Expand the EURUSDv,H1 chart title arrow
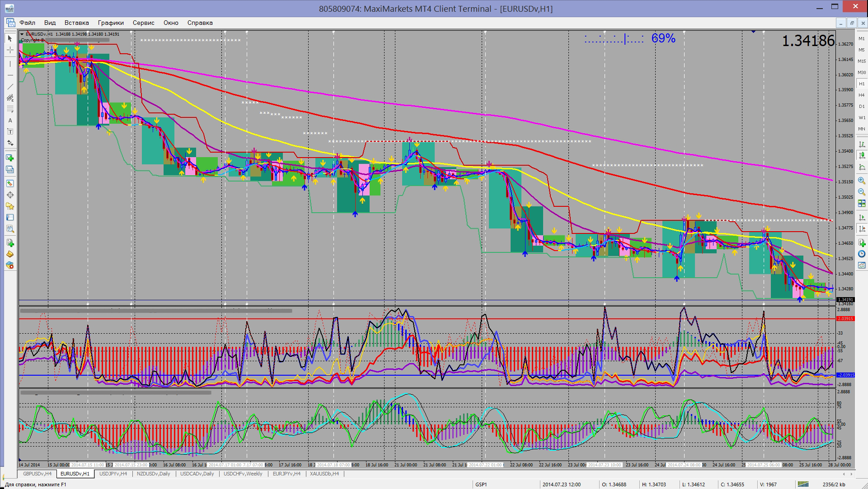Viewport: 868px width, 489px height. 22,34
